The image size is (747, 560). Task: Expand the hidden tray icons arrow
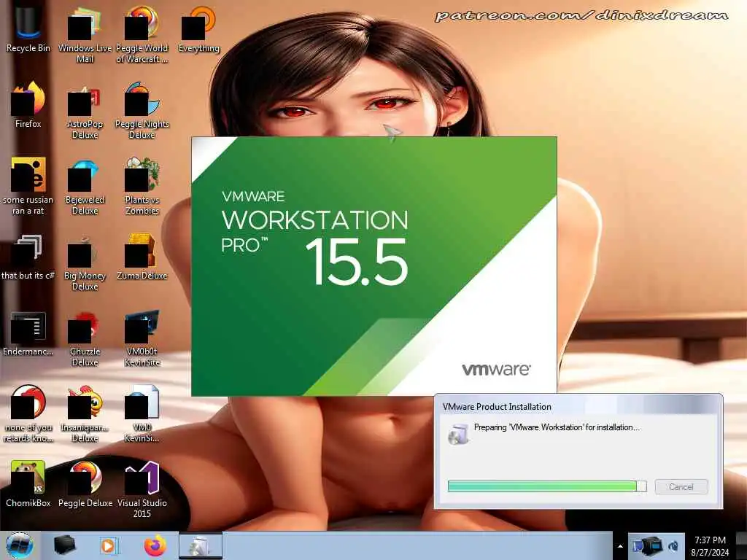tap(620, 546)
